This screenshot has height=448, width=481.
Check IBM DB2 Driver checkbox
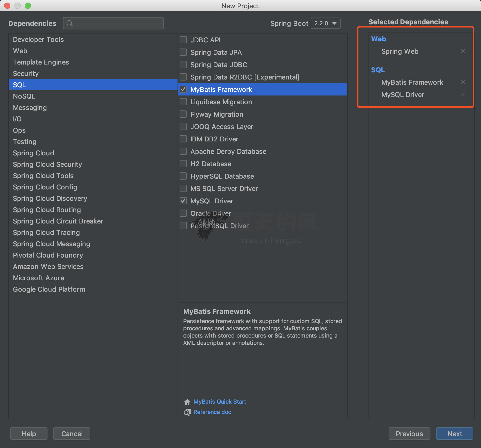(x=183, y=139)
